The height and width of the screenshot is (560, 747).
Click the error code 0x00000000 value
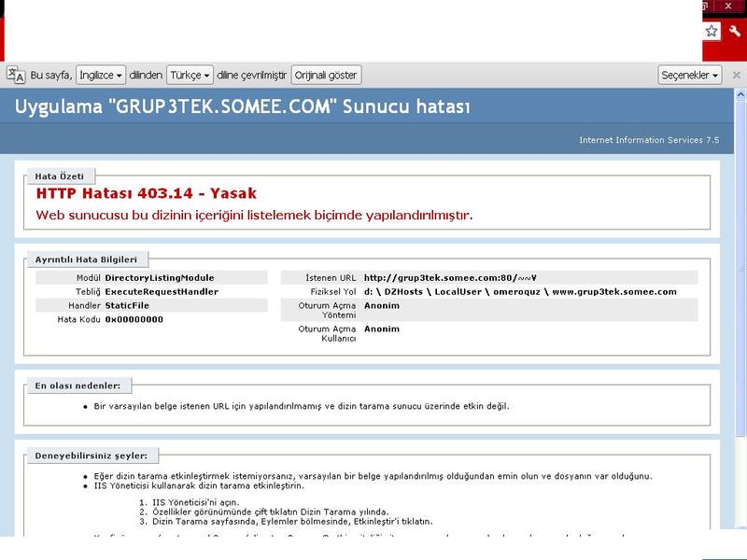coord(134,319)
